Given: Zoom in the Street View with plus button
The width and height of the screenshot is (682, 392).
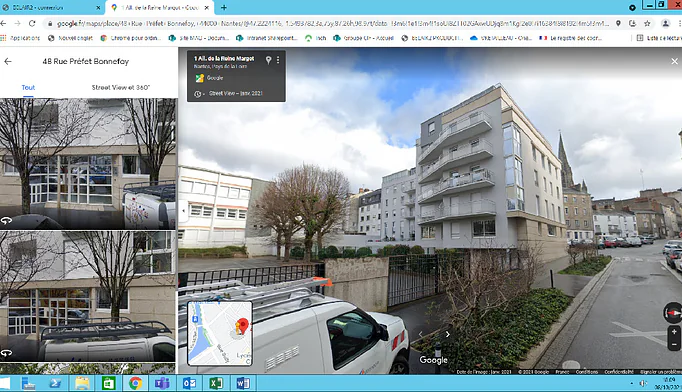Looking at the screenshot, I should tap(674, 332).
